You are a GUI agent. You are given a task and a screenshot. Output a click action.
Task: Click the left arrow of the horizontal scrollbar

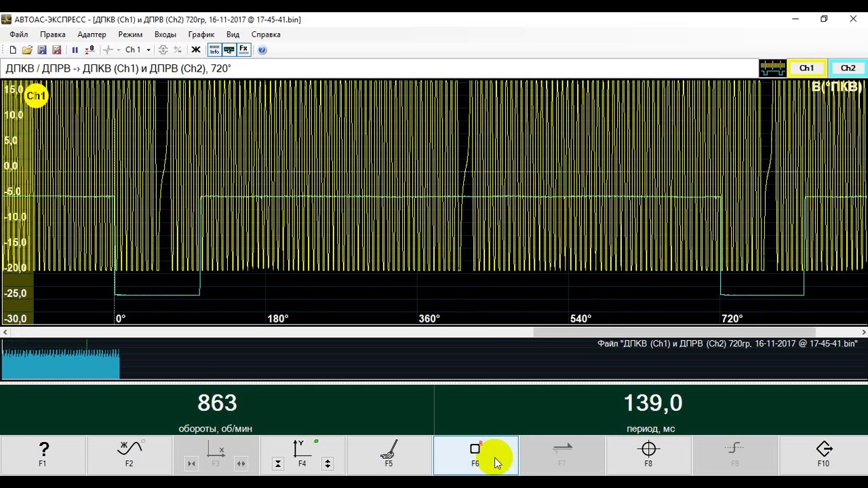[5, 332]
